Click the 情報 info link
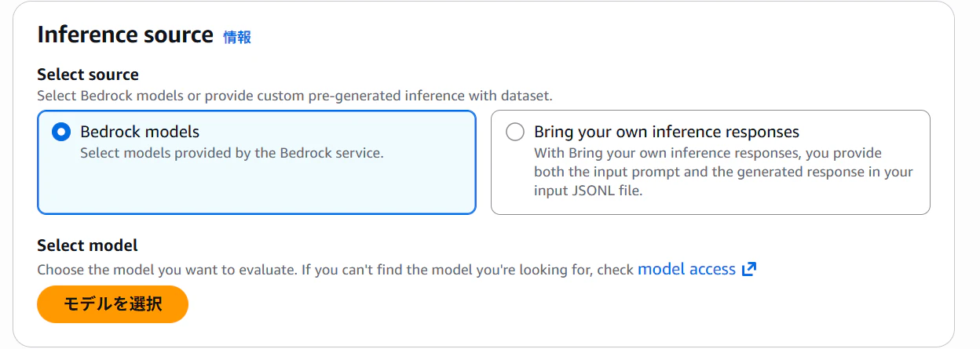980x349 pixels. click(237, 37)
